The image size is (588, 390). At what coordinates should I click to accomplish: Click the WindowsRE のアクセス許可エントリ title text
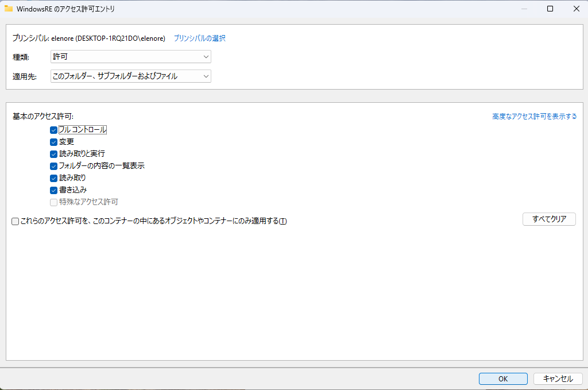pos(67,9)
